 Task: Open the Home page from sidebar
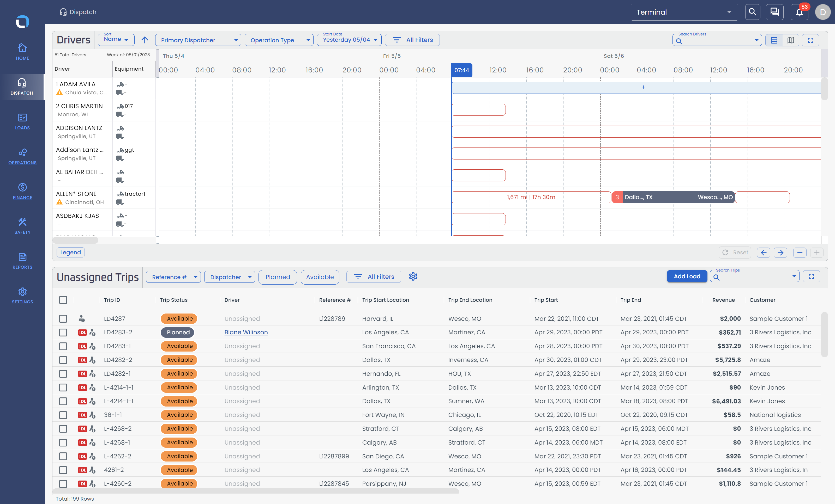click(22, 52)
